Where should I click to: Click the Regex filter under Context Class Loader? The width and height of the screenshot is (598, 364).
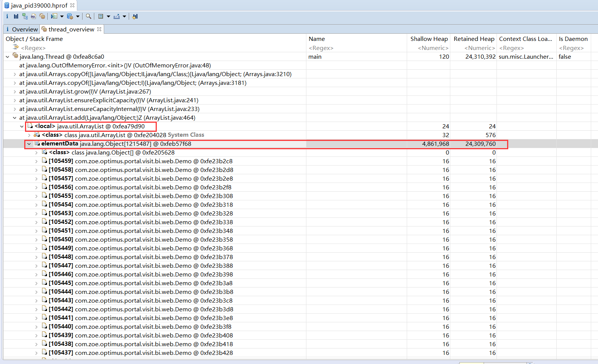tap(511, 48)
